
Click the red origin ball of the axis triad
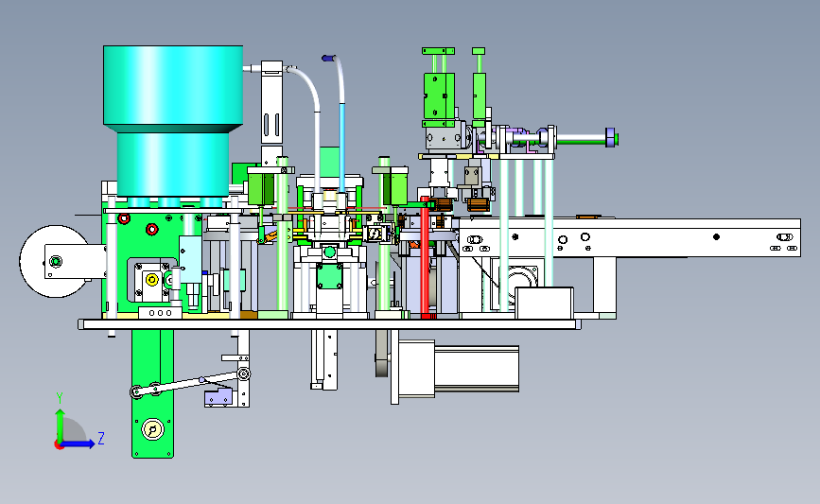tap(59, 445)
